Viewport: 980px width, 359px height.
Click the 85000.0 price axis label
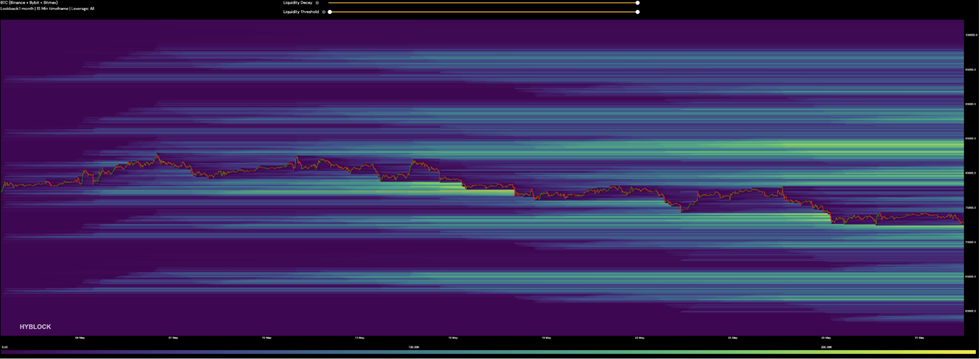(971, 138)
